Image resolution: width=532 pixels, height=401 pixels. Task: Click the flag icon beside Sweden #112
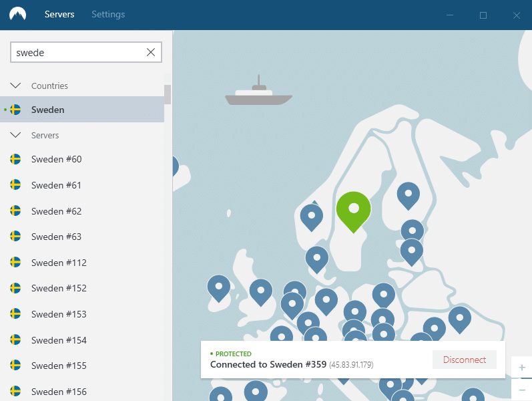(15, 263)
